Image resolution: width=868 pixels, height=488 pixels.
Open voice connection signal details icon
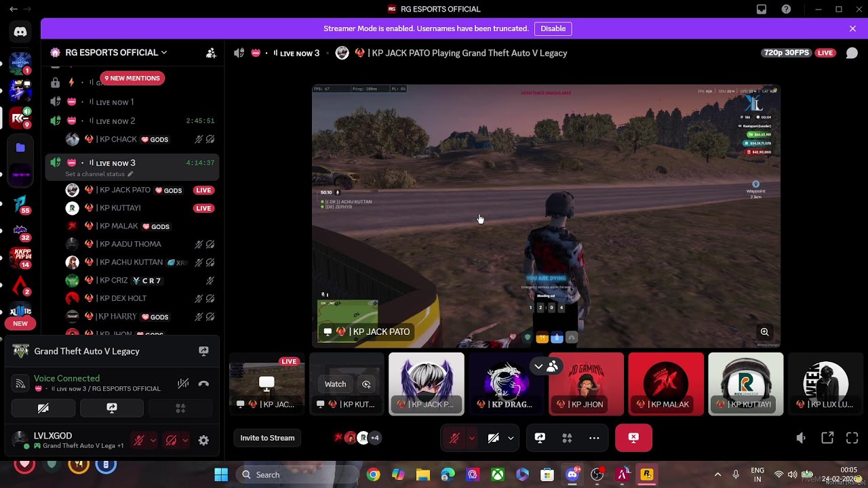point(20,384)
